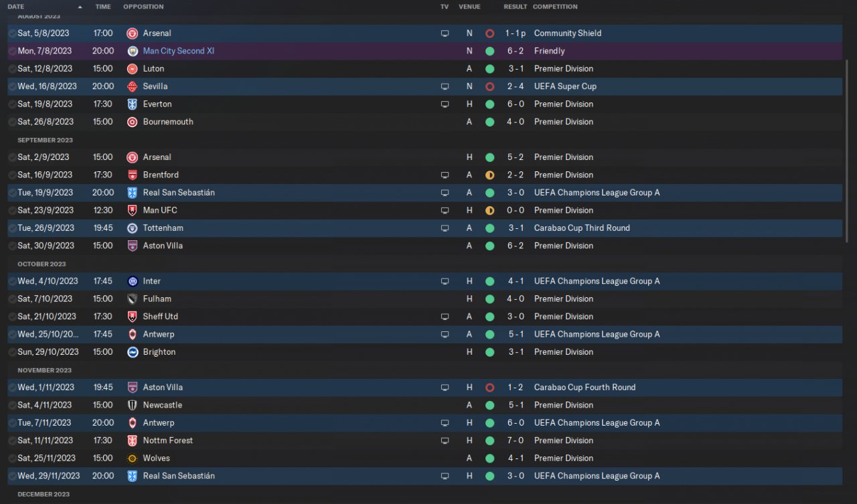Click the red loss indicator for Sevilla match

click(x=489, y=86)
